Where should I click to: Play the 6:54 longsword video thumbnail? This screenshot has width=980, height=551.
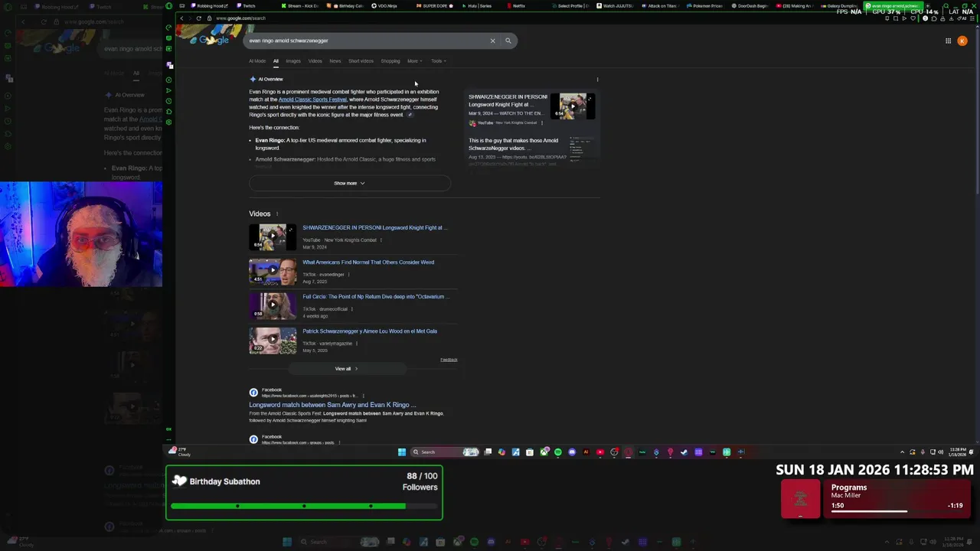[x=273, y=236]
